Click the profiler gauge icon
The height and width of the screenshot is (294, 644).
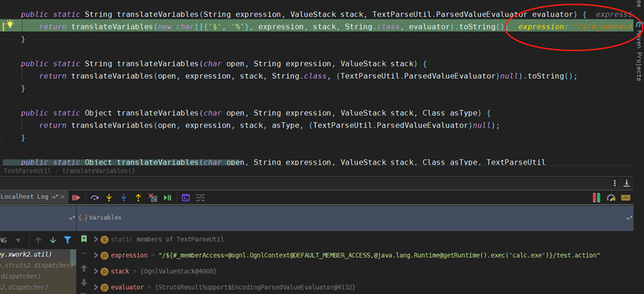click(611, 198)
